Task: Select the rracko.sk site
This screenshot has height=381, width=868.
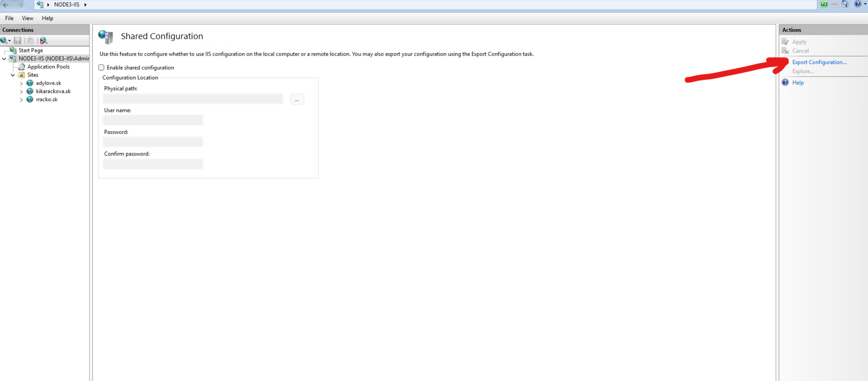Action: pos(46,99)
